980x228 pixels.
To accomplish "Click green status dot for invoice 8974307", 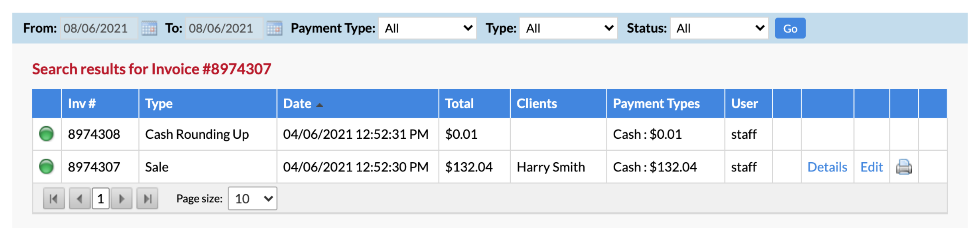I will point(46,167).
